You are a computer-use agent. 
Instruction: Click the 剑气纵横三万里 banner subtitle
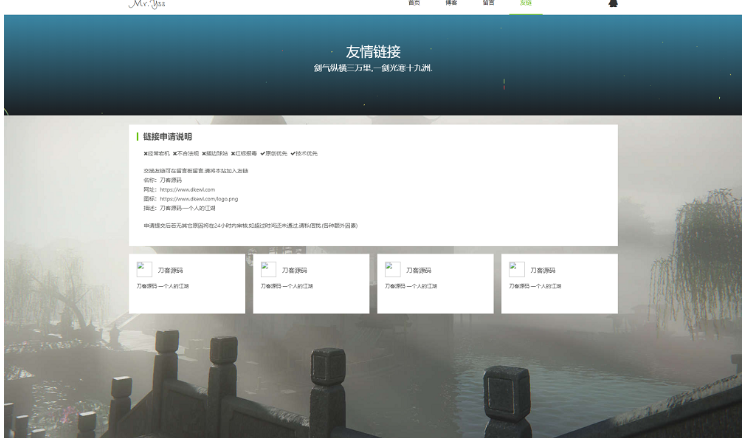[x=373, y=68]
